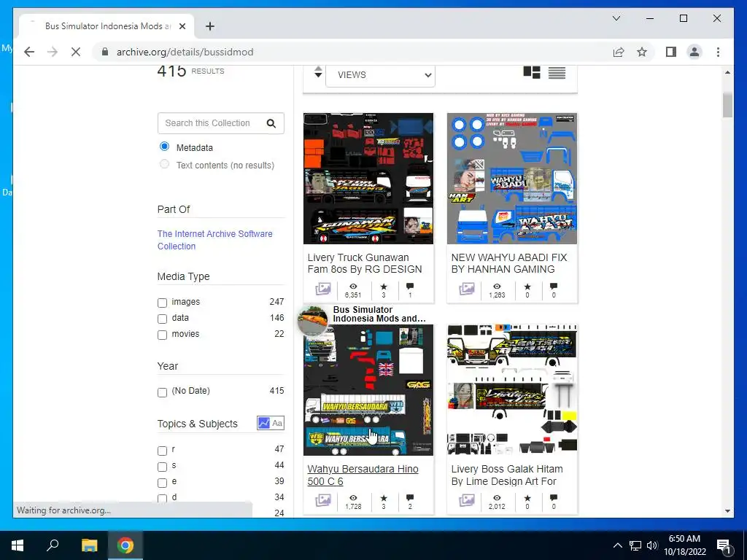The height and width of the screenshot is (560, 747).
Task: Open The Internet Archive Software Collection link
Action: pos(215,240)
